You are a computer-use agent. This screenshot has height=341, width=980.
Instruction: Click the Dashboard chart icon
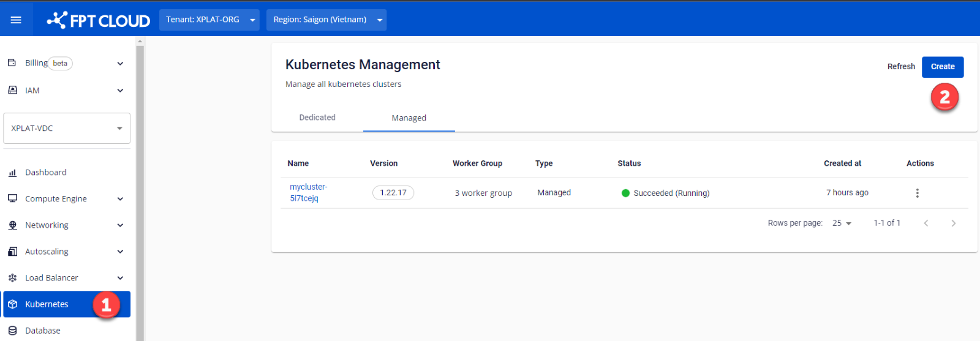pos(12,173)
